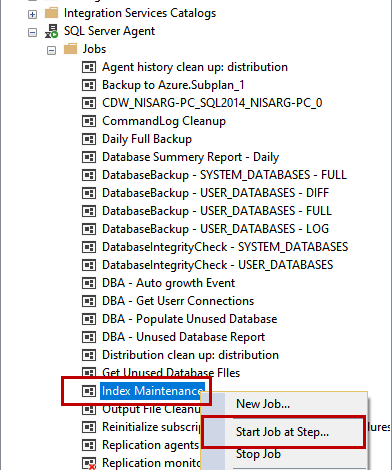Viewport: 392px width, 470px height.
Task: Click job icon for DBA - Get Userr Connections
Action: point(89,301)
